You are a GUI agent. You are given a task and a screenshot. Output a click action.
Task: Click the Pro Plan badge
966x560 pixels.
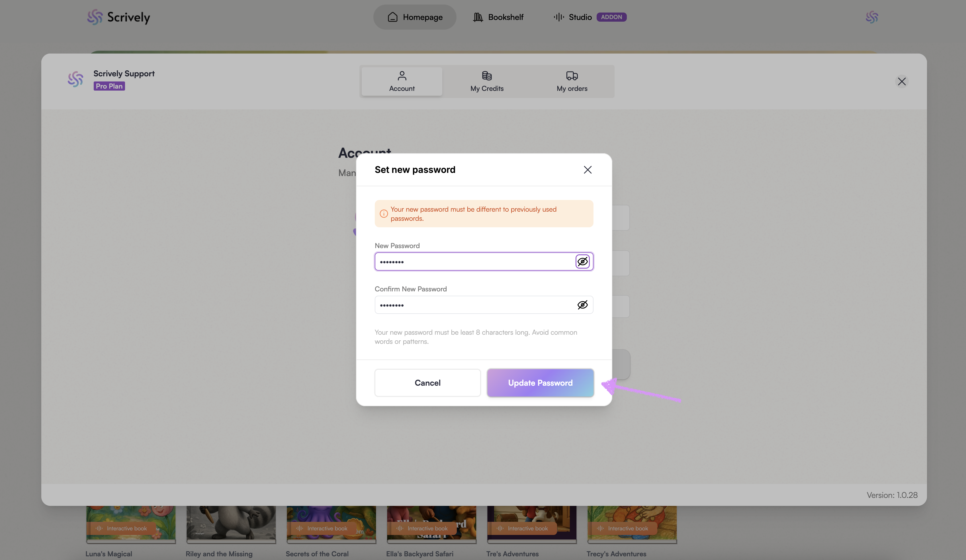click(x=109, y=86)
